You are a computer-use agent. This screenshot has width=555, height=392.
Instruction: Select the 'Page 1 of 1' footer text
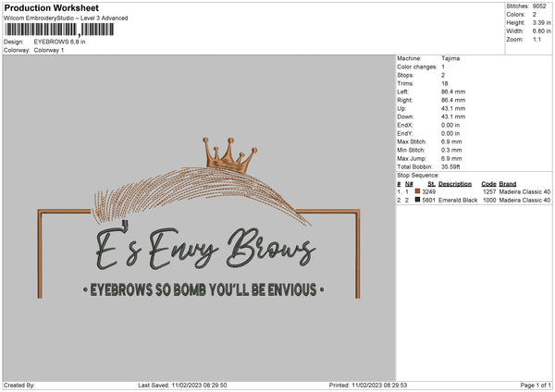pos(536,386)
